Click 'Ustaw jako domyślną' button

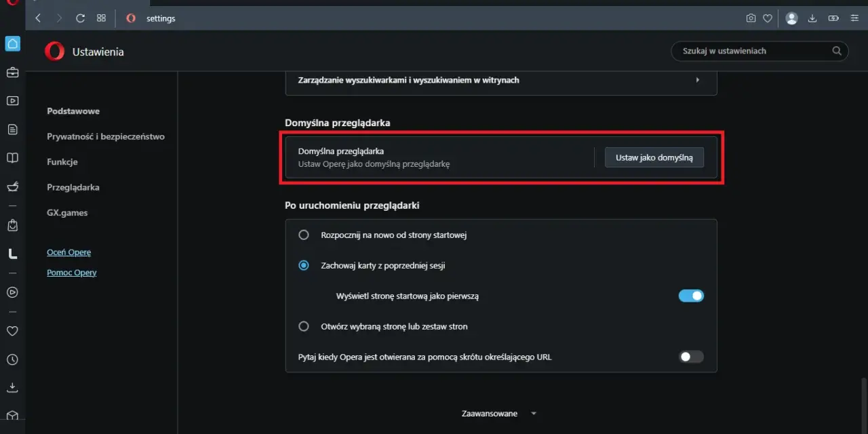[x=654, y=157]
